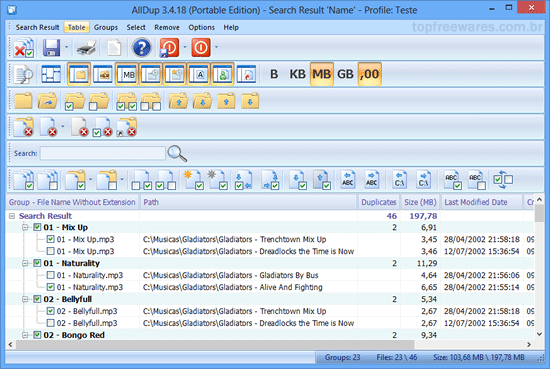This screenshot has height=369, width=550.
Task: Open the Options menu
Action: point(201,27)
